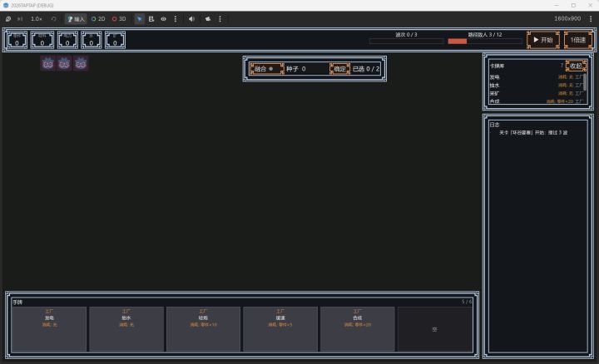Image resolution: width=599 pixels, height=364 pixels.
Task: Open selection options three-dot menu
Action: coord(176,18)
